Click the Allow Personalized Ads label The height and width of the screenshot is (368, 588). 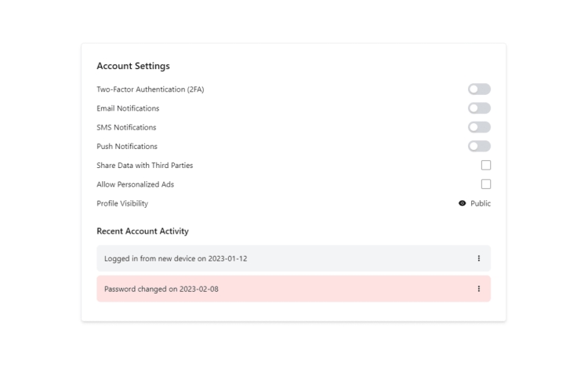pyautogui.click(x=136, y=184)
